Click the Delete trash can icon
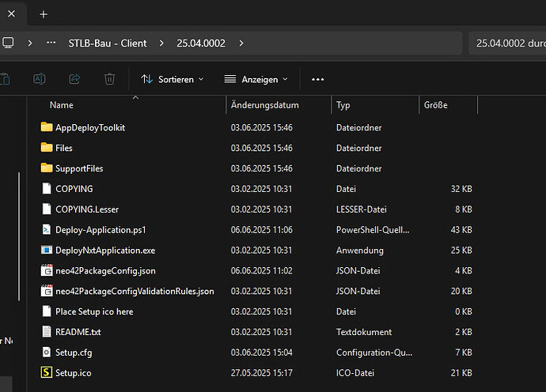The height and width of the screenshot is (392, 546). coord(109,79)
